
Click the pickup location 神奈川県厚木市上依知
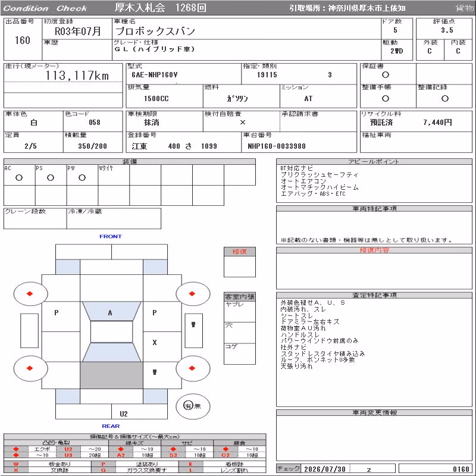pos(367,8)
